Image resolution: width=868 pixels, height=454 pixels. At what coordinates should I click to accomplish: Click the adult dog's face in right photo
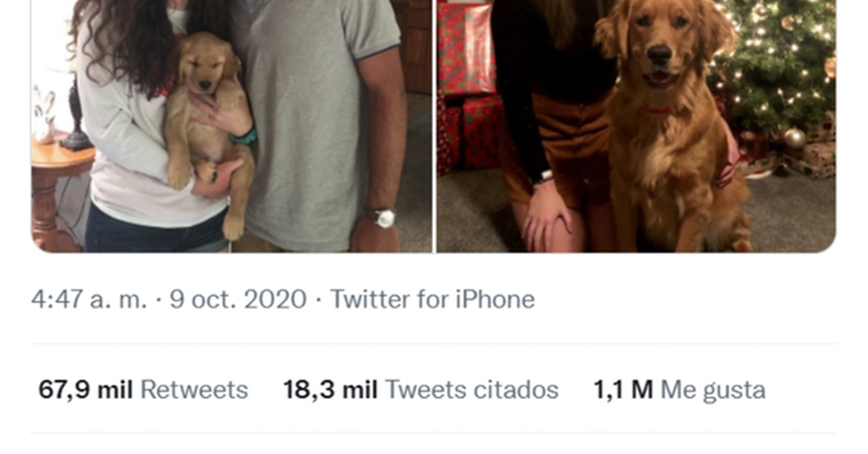tap(659, 48)
